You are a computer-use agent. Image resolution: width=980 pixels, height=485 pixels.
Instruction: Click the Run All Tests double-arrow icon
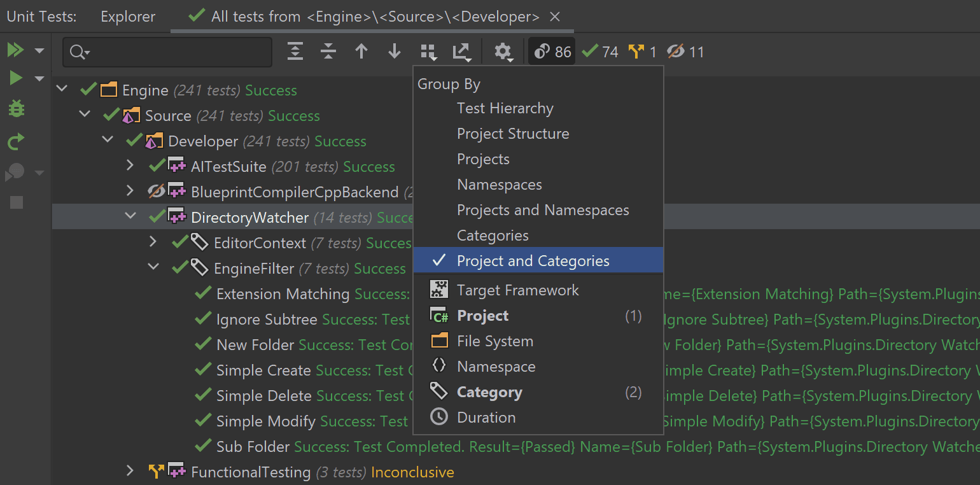click(15, 50)
